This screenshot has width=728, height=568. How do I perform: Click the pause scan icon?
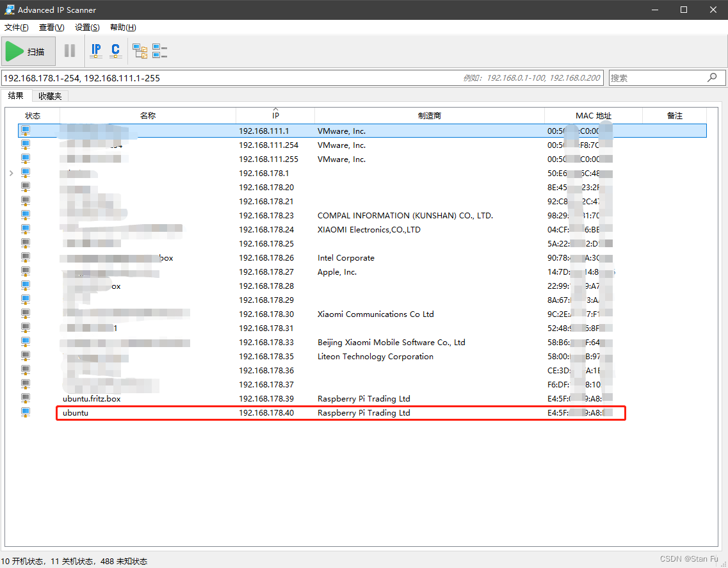[x=70, y=51]
